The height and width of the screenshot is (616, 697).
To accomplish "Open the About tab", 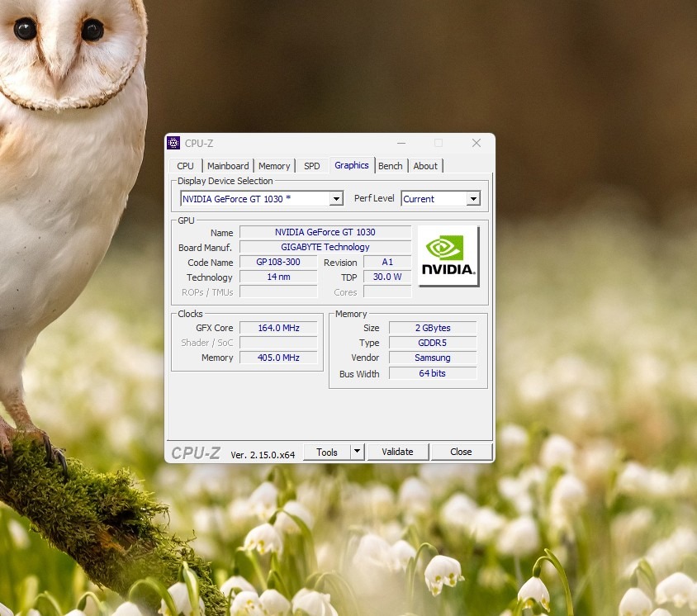I will click(x=425, y=166).
